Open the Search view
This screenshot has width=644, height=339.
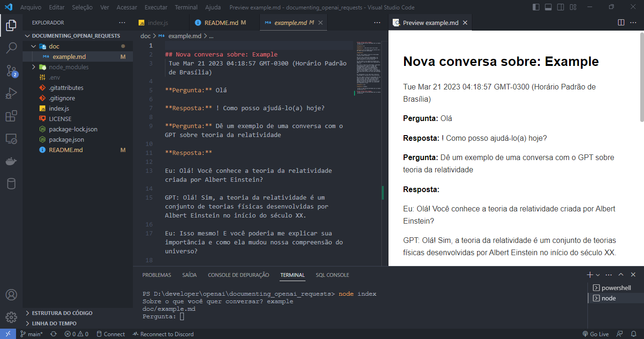(x=10, y=47)
